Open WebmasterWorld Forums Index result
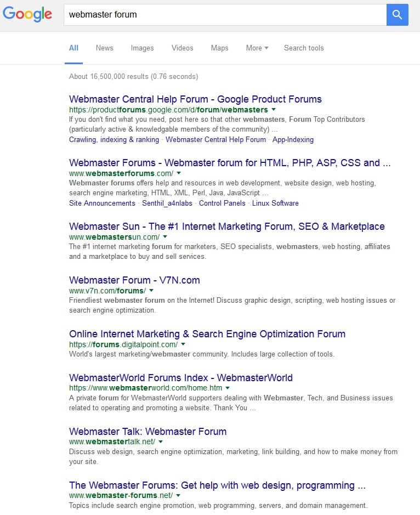The height and width of the screenshot is (515, 420). (x=180, y=378)
